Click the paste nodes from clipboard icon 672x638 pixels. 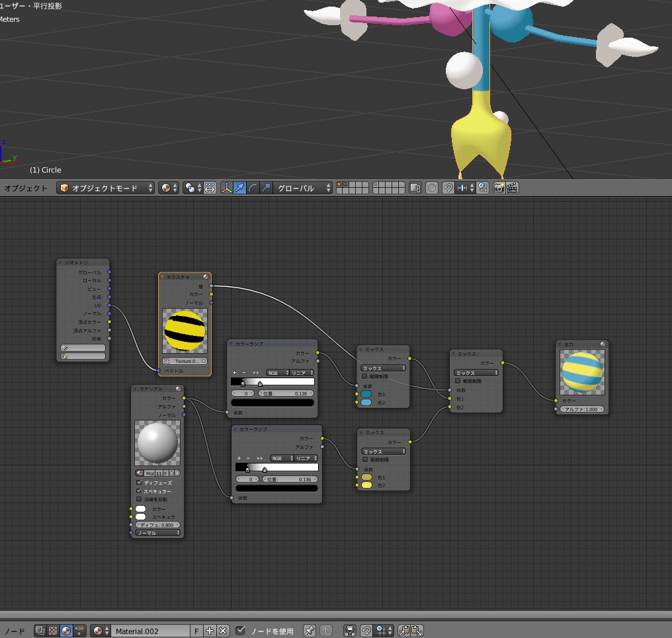point(417,630)
